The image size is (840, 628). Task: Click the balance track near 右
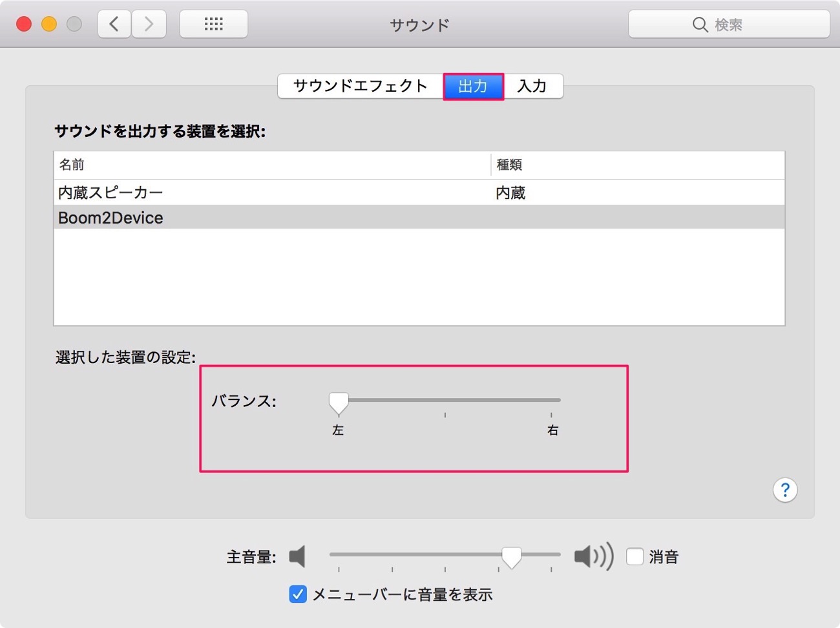(x=551, y=400)
